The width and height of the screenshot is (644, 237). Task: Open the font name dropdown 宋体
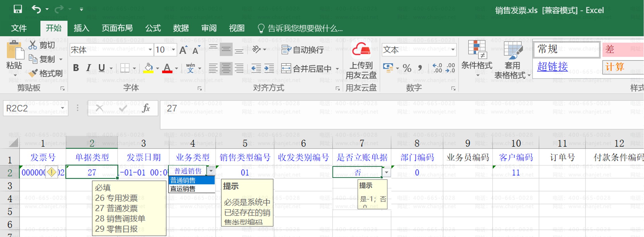[x=111, y=50]
